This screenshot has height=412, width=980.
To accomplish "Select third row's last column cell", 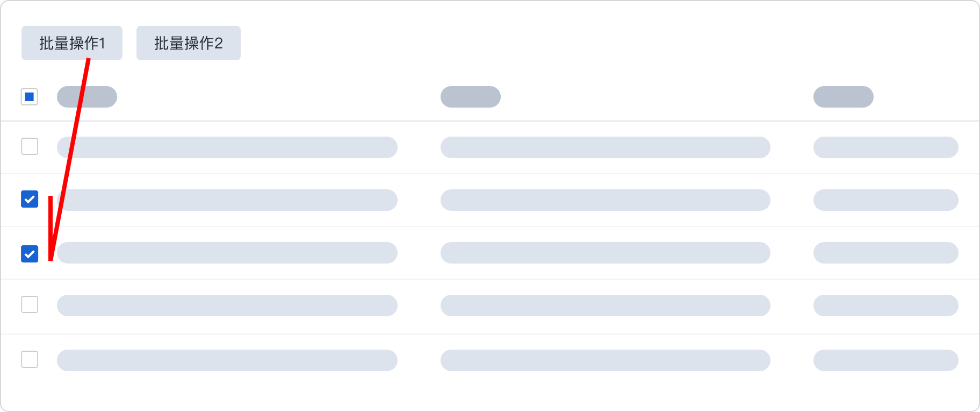I will click(x=885, y=253).
